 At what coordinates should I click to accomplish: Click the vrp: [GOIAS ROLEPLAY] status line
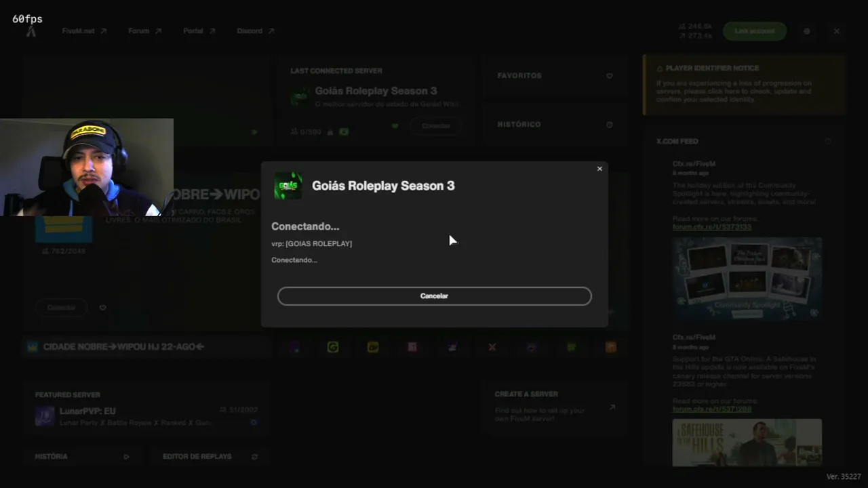(x=311, y=243)
